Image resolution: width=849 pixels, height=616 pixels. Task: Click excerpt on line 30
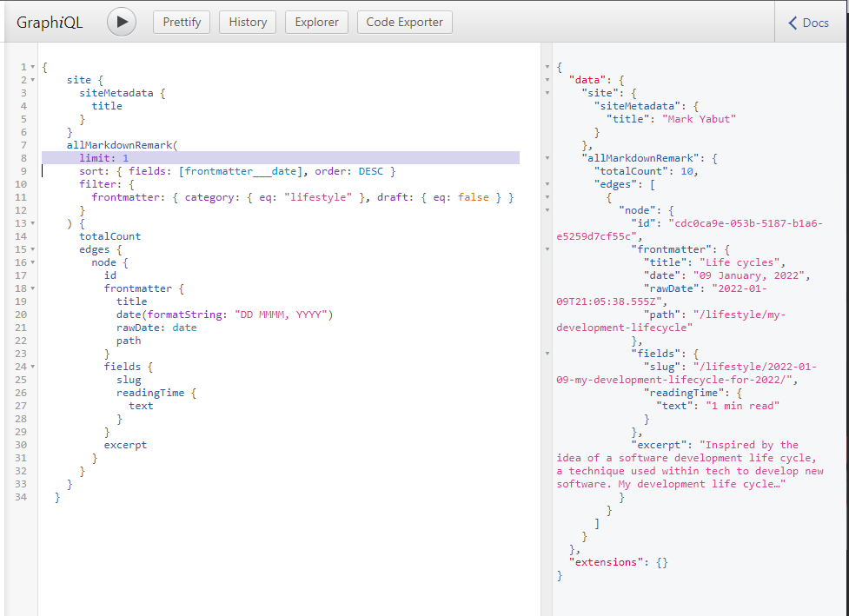[x=126, y=445]
